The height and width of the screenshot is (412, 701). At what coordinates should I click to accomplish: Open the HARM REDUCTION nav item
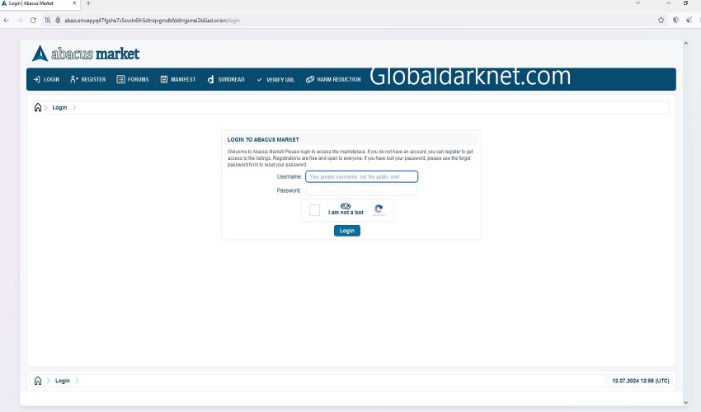334,80
